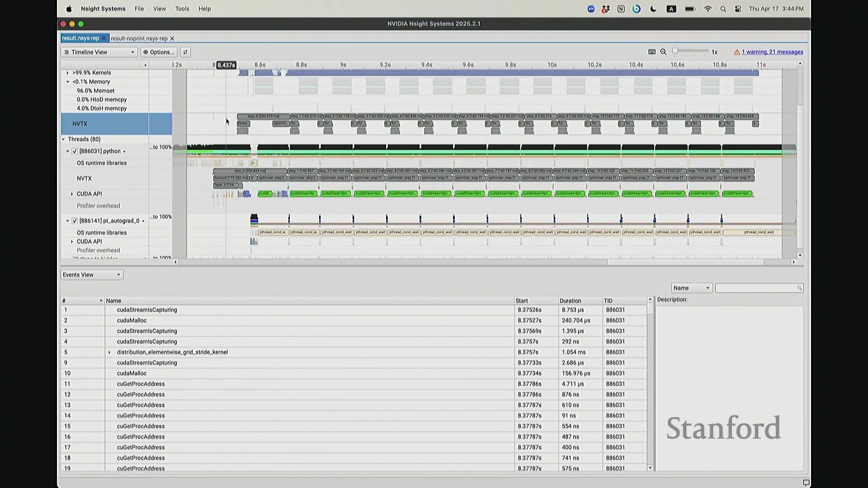Click the search magnifier in events filter field

[x=799, y=288]
